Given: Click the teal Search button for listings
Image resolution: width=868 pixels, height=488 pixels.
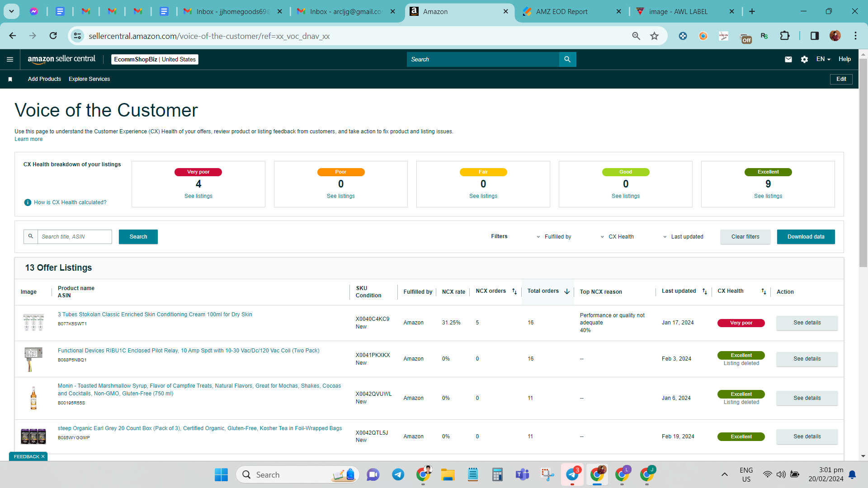Looking at the screenshot, I should [138, 237].
